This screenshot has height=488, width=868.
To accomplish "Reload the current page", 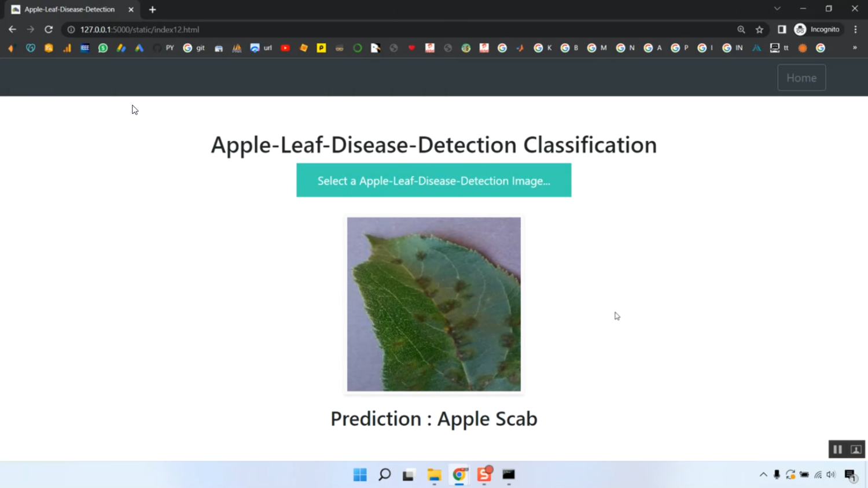I will point(49,29).
